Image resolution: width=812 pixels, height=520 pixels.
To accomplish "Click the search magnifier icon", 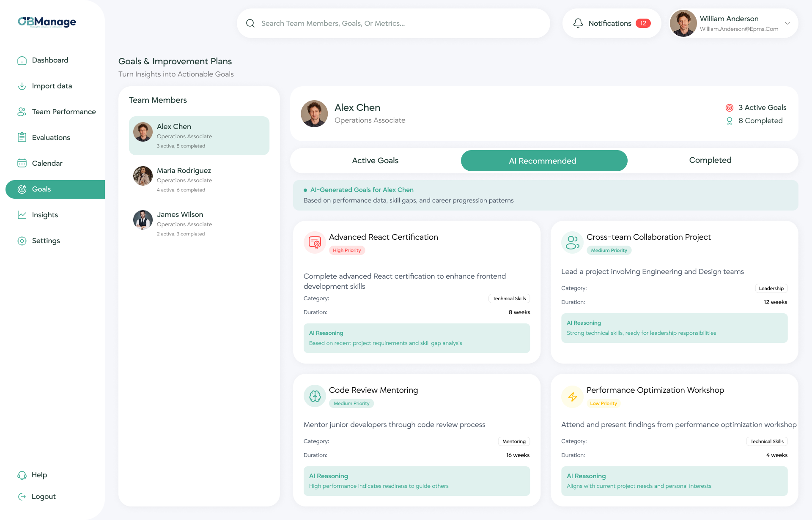I will (x=250, y=23).
